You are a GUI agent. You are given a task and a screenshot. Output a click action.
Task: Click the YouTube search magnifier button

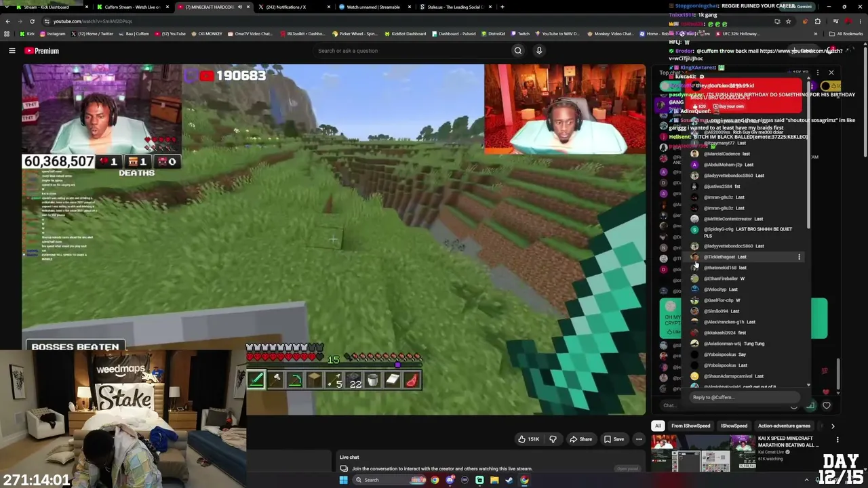pyautogui.click(x=518, y=51)
